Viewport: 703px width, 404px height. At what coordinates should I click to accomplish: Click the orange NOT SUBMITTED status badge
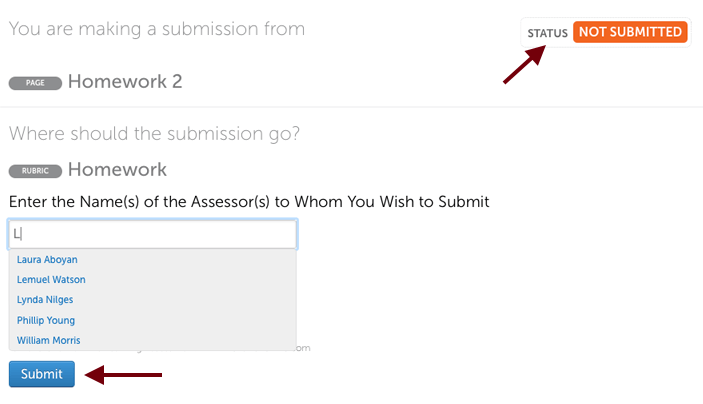pyautogui.click(x=630, y=32)
